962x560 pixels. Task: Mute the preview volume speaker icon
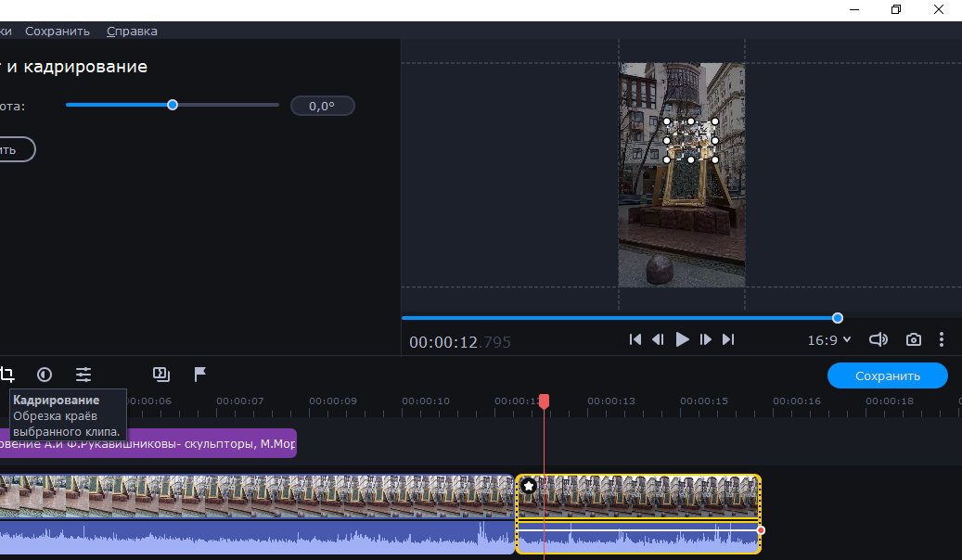tap(878, 339)
